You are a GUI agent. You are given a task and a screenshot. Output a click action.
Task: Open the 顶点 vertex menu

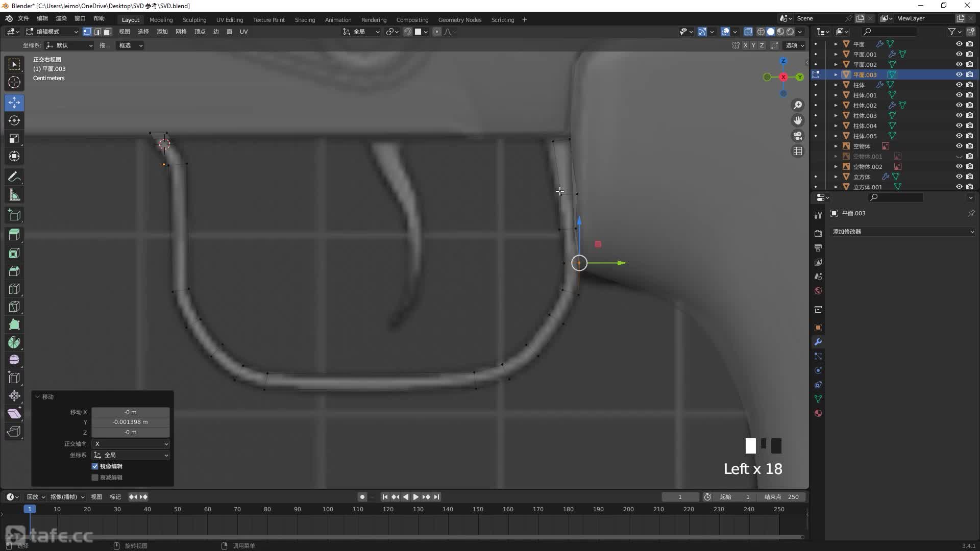(x=200, y=32)
